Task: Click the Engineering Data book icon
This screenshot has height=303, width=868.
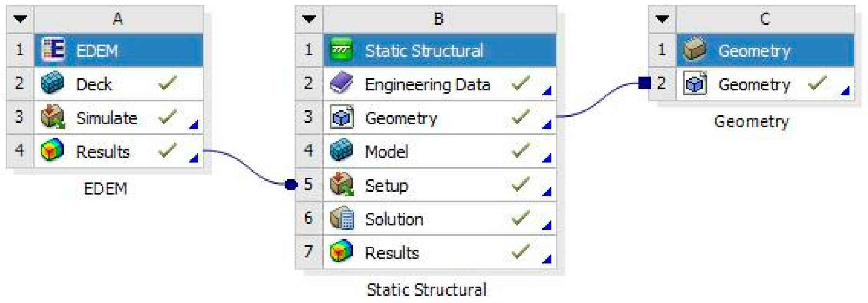Action: [x=341, y=84]
